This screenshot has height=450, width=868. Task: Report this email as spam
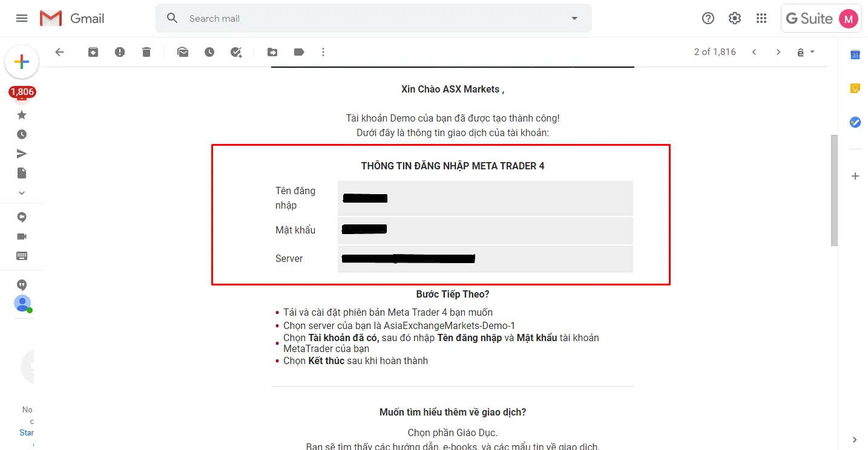[120, 52]
